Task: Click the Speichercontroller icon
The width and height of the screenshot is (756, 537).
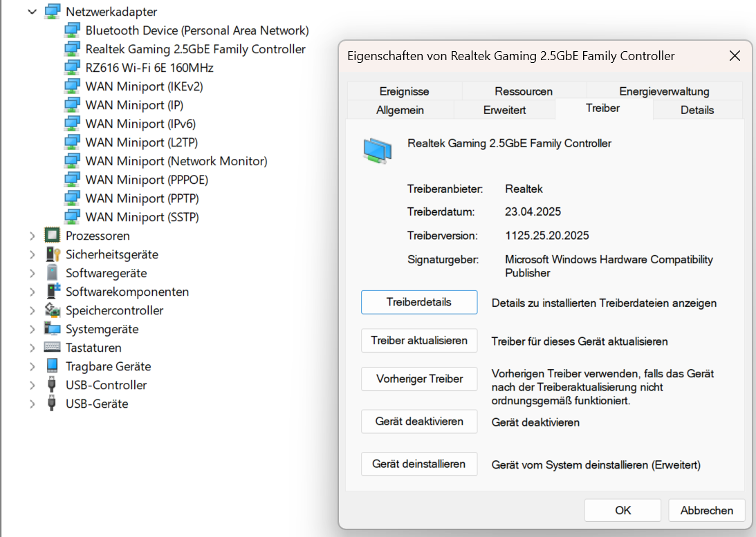Action: (52, 310)
